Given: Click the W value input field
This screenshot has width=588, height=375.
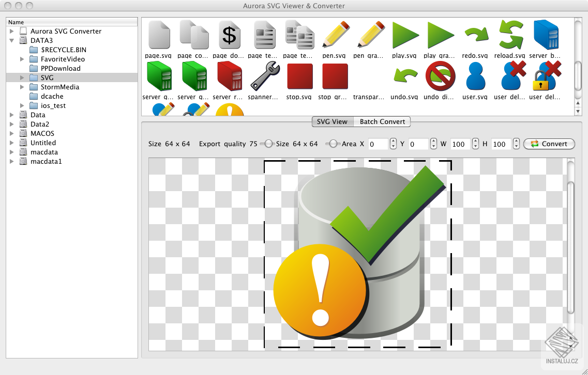Looking at the screenshot, I should click(459, 144).
